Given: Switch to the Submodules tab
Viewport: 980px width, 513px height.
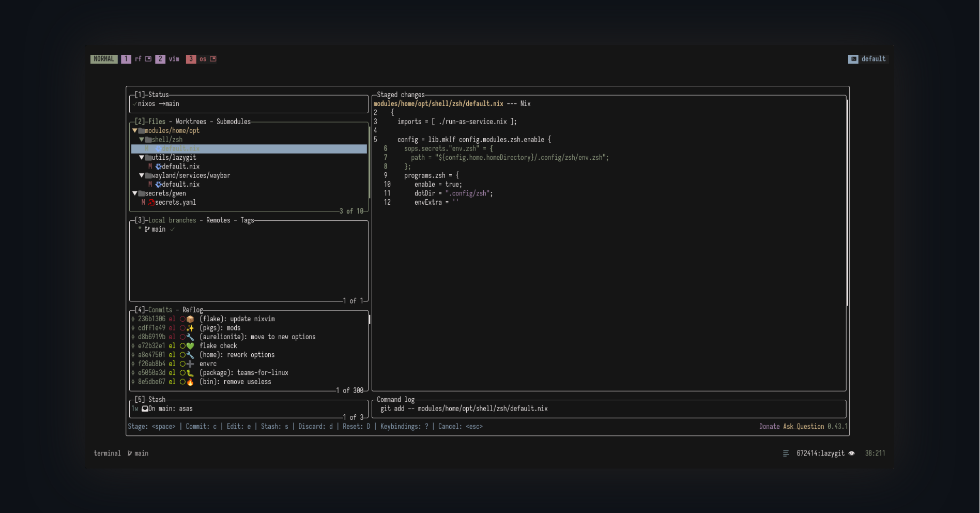Looking at the screenshot, I should [x=234, y=122].
